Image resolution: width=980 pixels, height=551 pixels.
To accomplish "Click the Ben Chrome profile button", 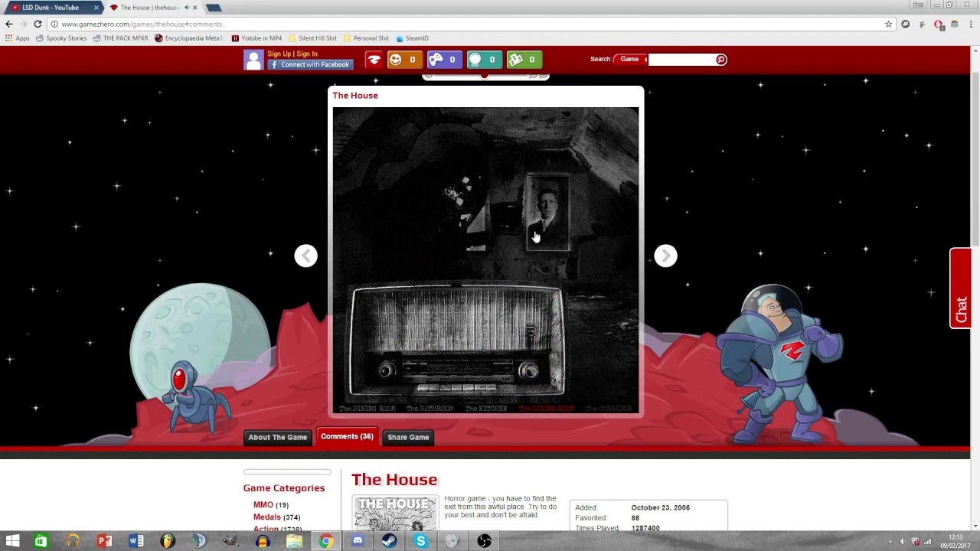I will click(919, 5).
